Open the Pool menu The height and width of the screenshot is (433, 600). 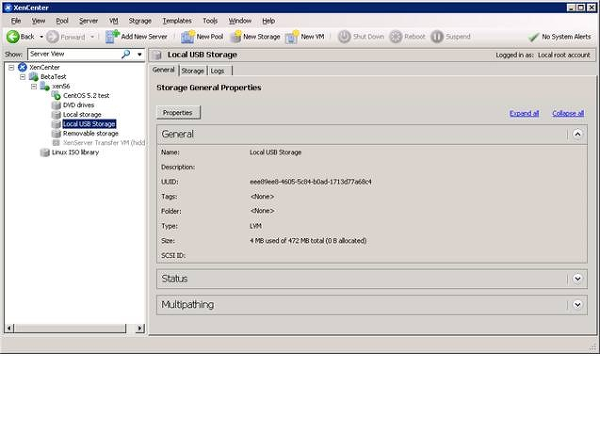(x=62, y=21)
